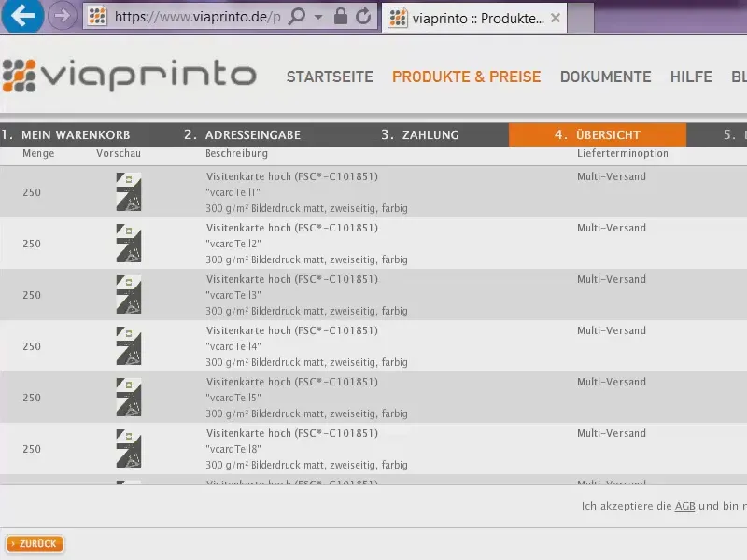The width and height of the screenshot is (747, 560).
Task: Go to Startseite menu item
Action: coord(330,77)
